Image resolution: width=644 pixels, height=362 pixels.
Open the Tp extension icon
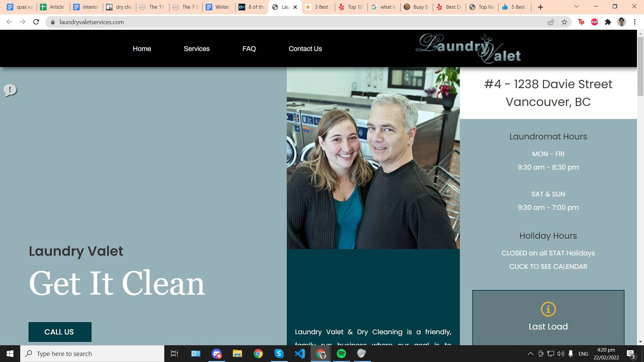click(581, 22)
